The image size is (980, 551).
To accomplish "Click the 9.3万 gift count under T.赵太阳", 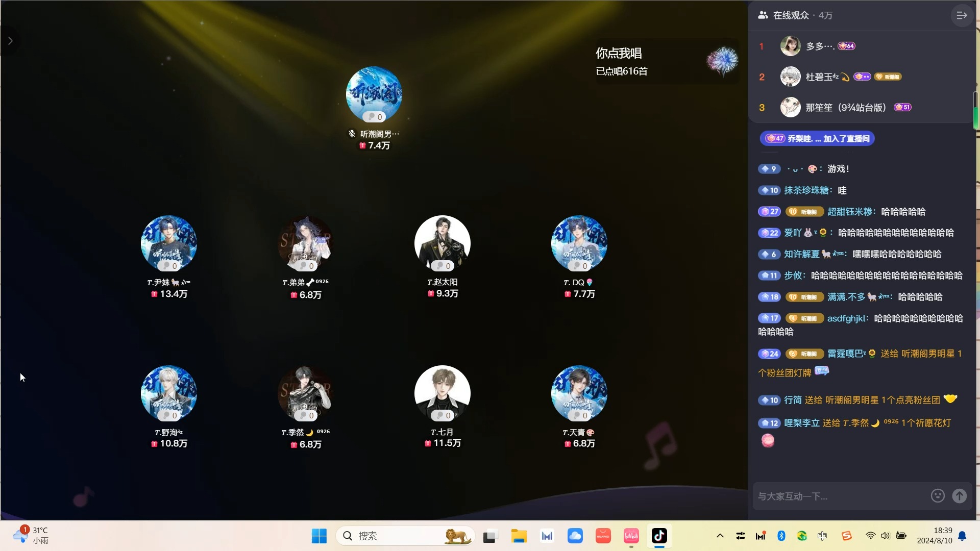I will pos(443,293).
